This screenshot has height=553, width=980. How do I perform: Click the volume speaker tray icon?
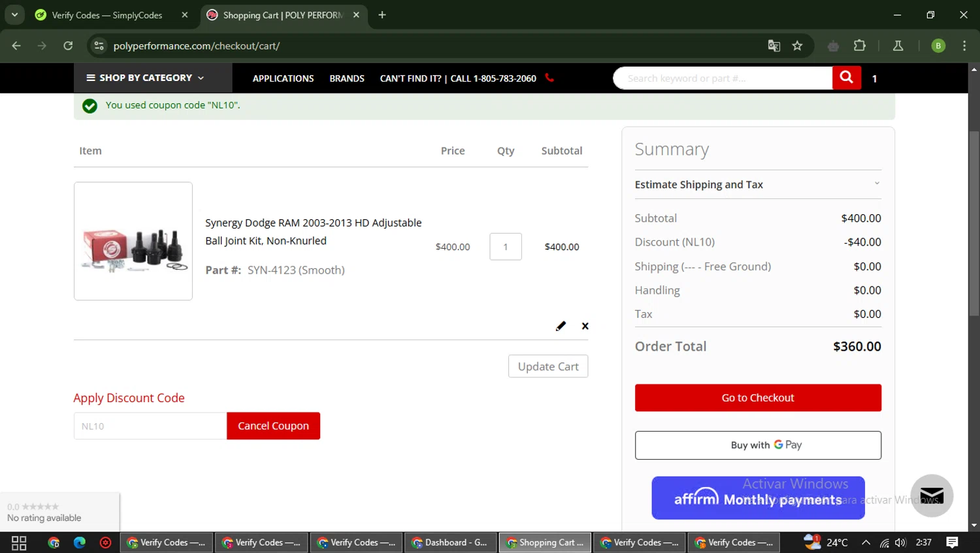(x=901, y=543)
